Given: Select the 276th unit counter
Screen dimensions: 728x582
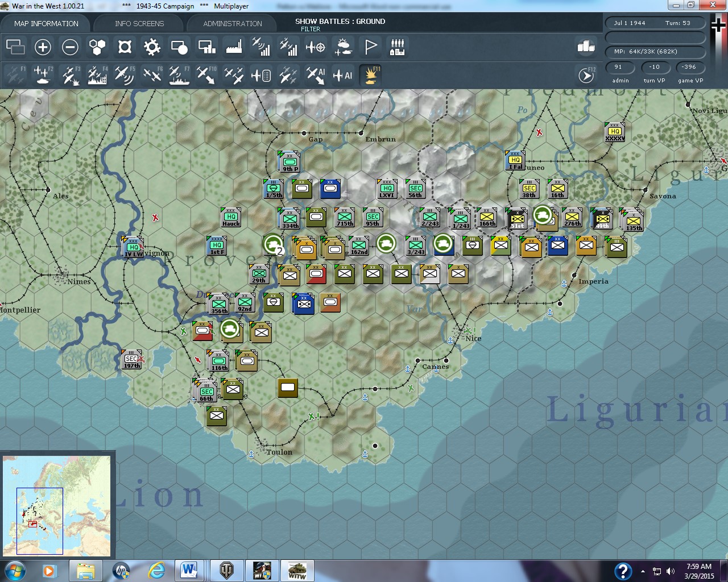Looking at the screenshot, I should [572, 217].
